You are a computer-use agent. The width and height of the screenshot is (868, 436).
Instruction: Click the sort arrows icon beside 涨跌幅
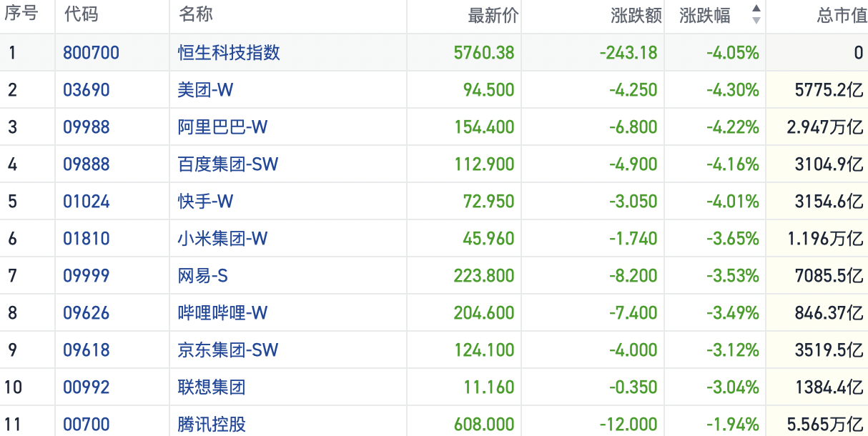(x=756, y=14)
